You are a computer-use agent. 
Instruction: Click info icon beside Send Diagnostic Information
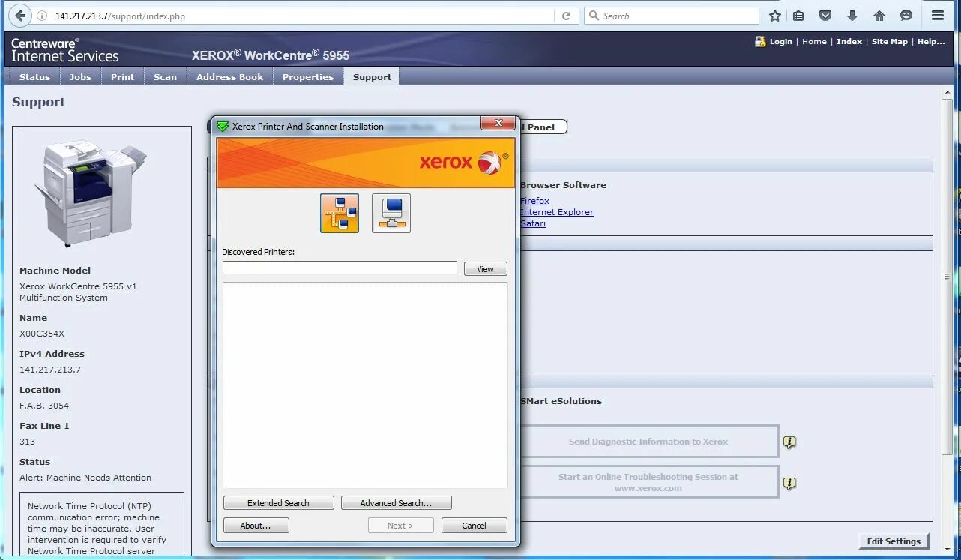click(x=789, y=442)
